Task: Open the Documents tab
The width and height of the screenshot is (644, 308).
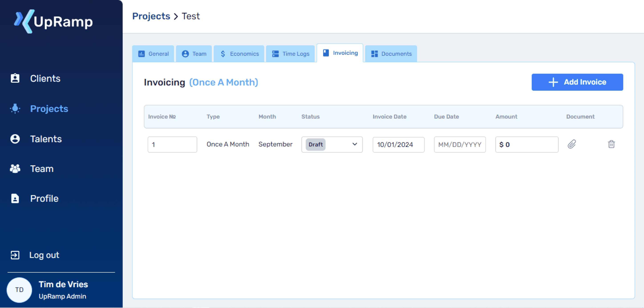Action: 391,54
